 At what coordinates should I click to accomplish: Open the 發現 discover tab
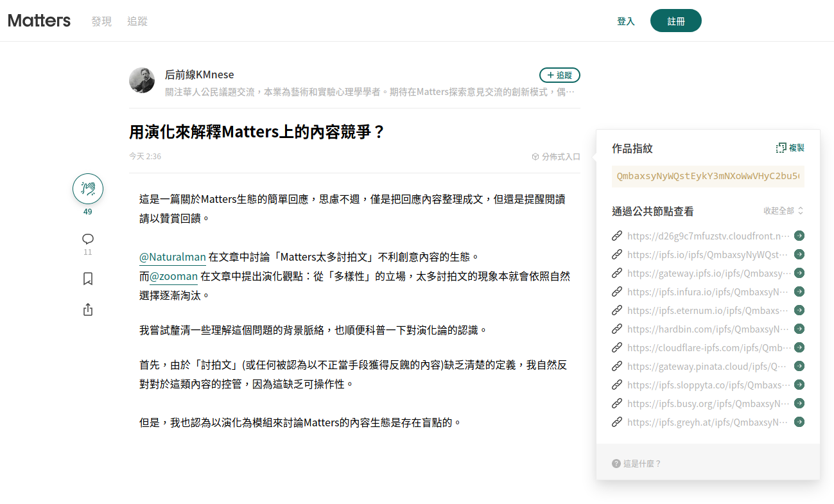pyautogui.click(x=101, y=21)
